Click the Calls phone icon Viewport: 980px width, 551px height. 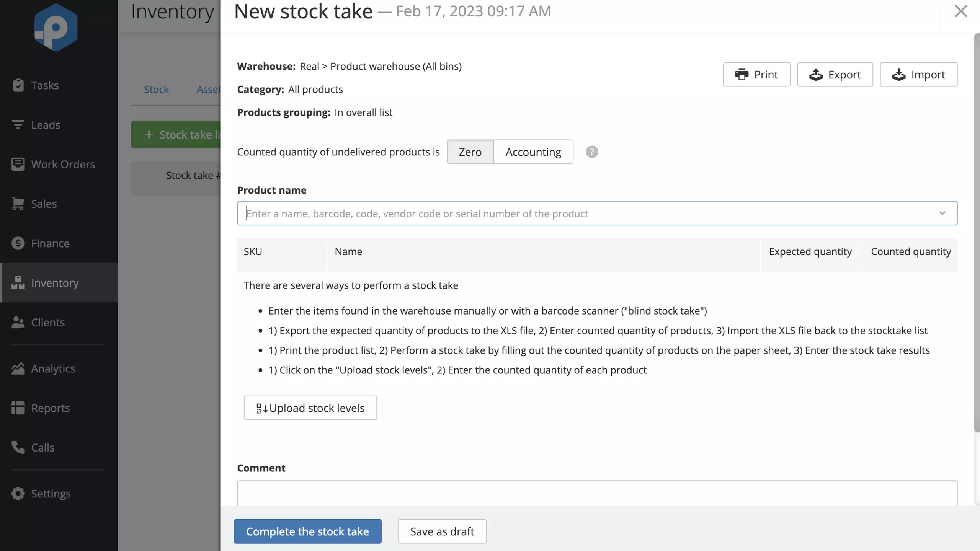tap(18, 447)
